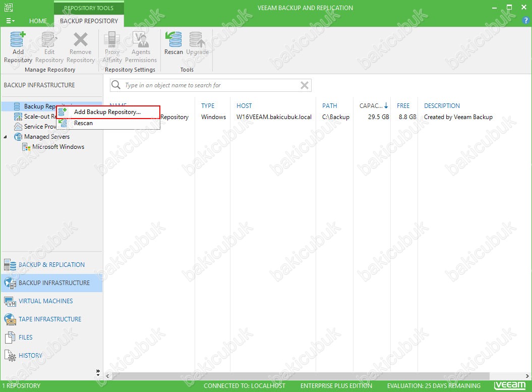Viewport: 532px width, 392px height.
Task: Click the Virtual Machines VM icon
Action: (x=10, y=301)
